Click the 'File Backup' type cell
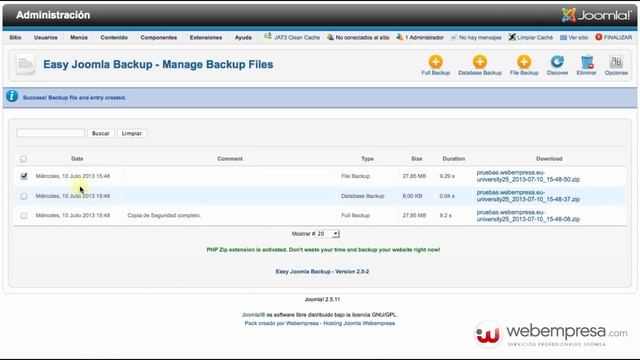640x360 pixels. (x=356, y=176)
